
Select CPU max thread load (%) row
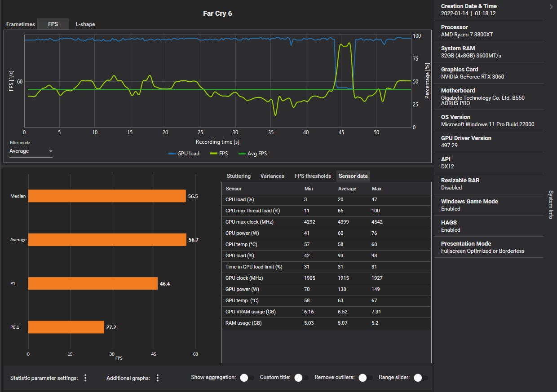(x=326, y=211)
